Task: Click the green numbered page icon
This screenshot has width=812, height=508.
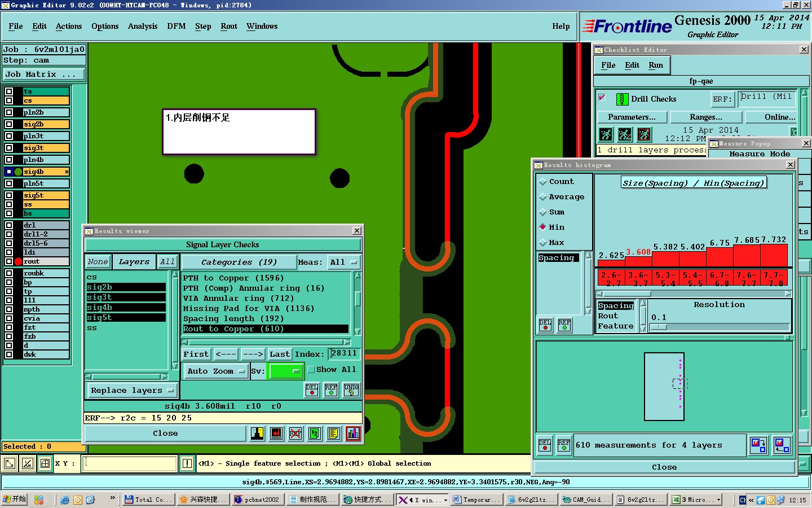Action: coord(315,433)
